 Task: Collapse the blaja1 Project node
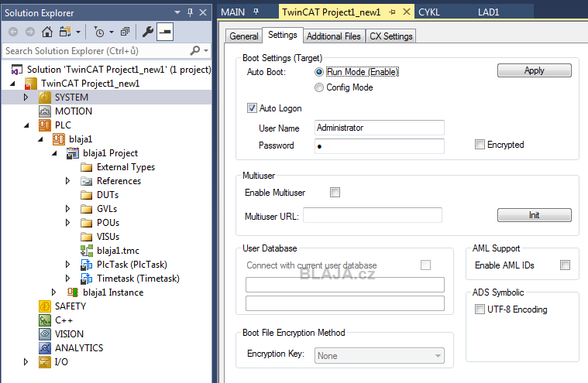54,153
